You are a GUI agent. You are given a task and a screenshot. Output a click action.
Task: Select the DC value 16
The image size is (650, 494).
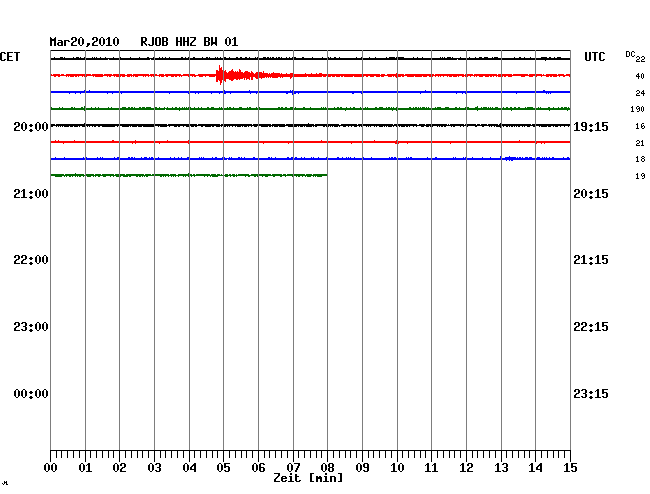click(640, 126)
